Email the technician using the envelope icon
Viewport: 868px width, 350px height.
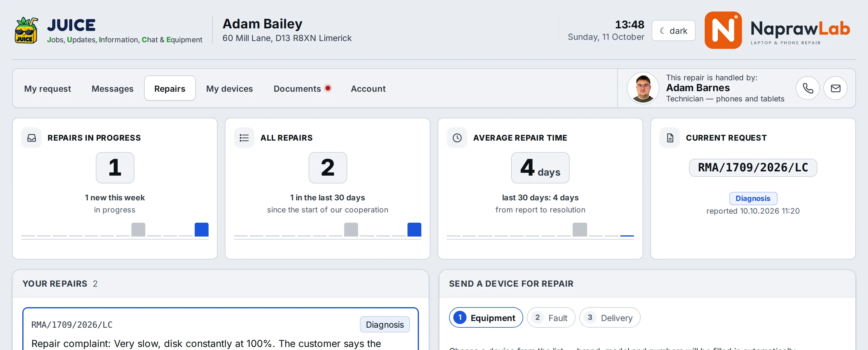click(835, 88)
